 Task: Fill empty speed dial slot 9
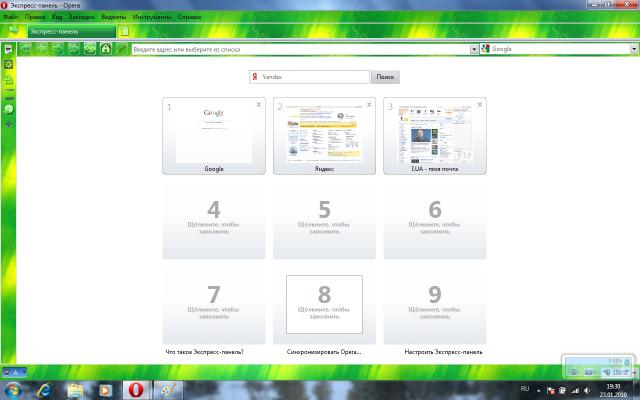coord(435,307)
